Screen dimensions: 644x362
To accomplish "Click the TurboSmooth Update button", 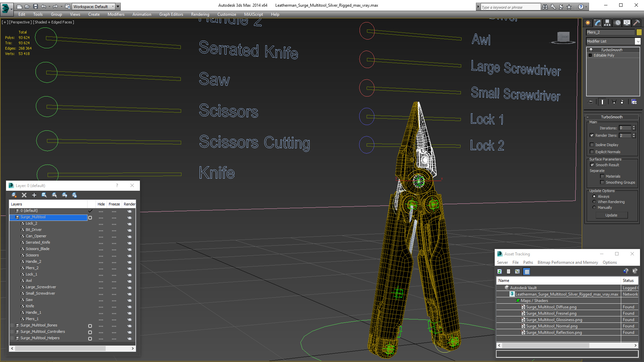I will click(611, 215).
